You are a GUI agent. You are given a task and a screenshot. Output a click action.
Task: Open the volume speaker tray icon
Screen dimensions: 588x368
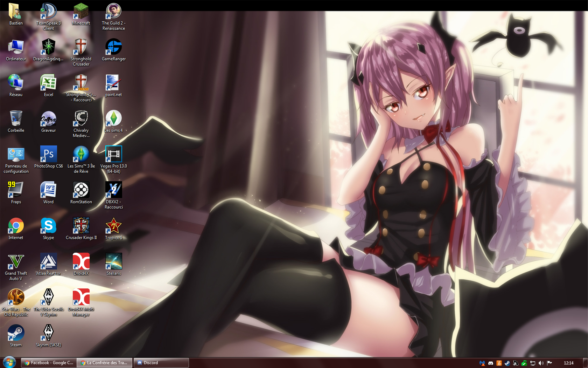[541, 363]
